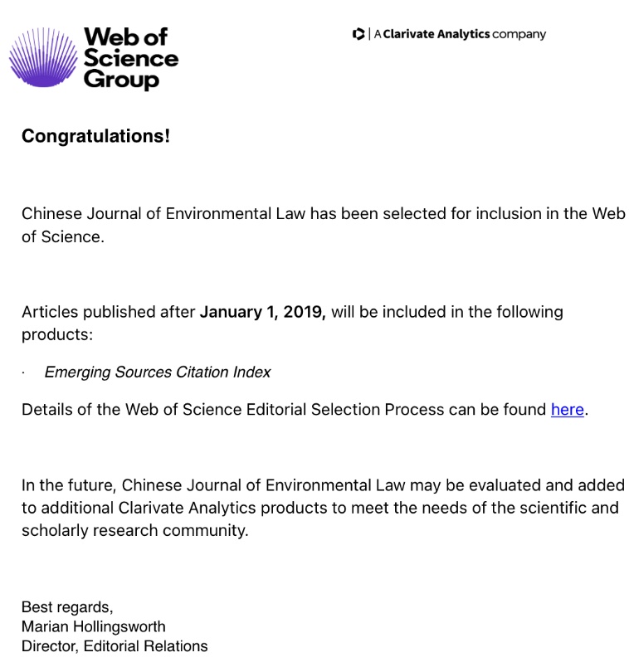Click the 'Articles published after' text

click(108, 312)
